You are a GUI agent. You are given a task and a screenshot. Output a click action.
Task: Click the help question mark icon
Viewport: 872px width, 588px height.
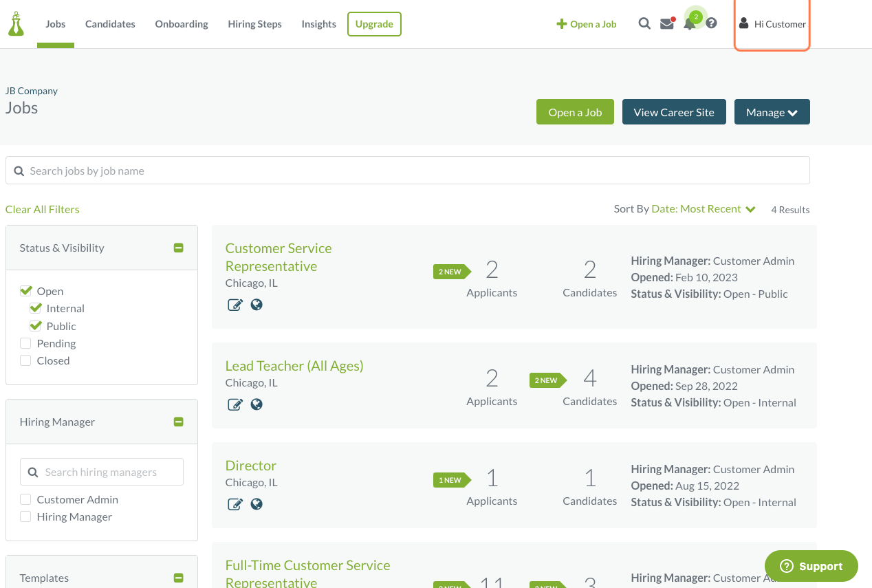[712, 23]
